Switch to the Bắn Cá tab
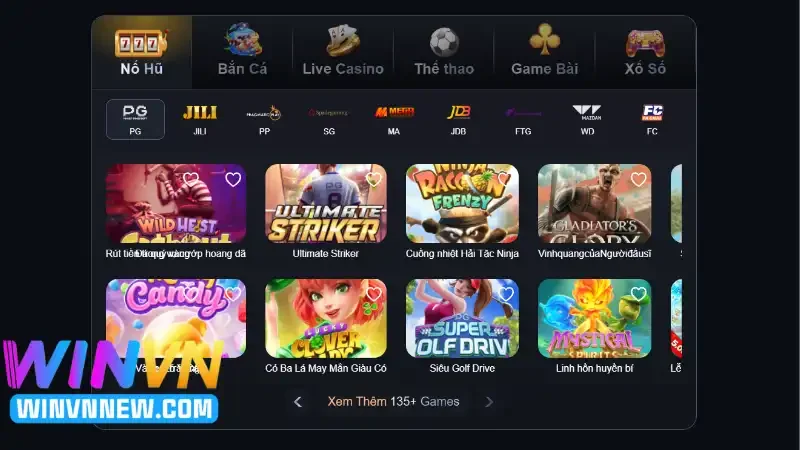This screenshot has height=450, width=800. point(242,52)
